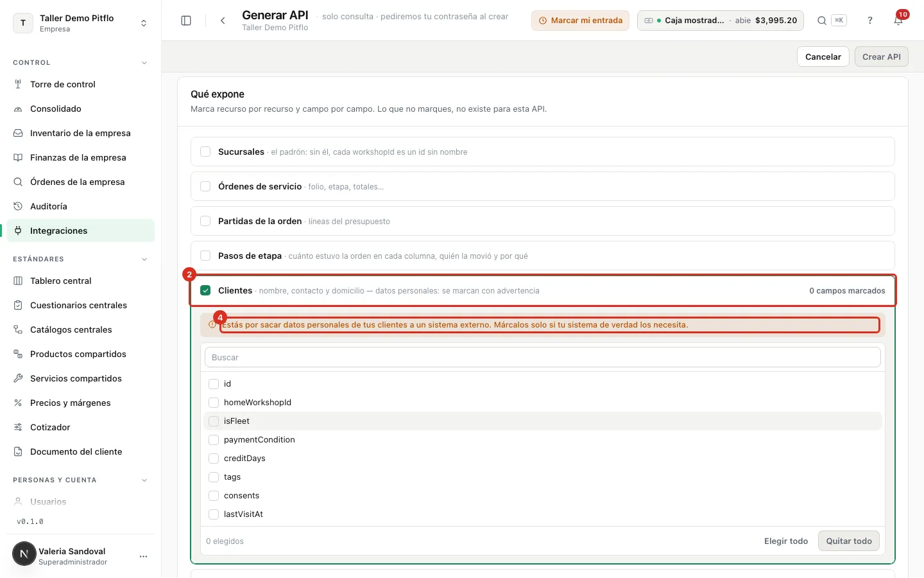Check the Pasos de etapa checkbox
Screen dimensions: 924x578
[x=205, y=256]
